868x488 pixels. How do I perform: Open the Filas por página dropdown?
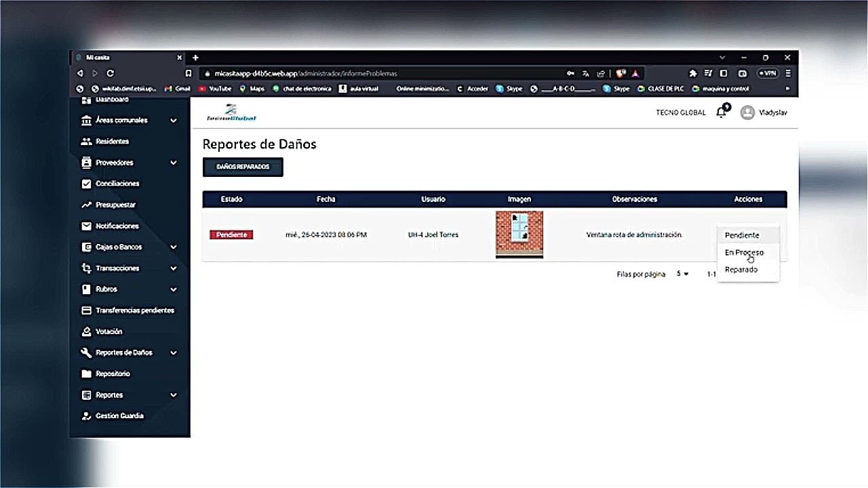click(682, 274)
